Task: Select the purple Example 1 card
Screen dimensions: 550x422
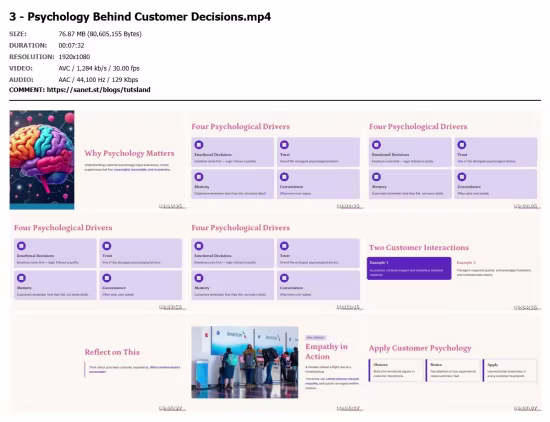Action: [409, 268]
